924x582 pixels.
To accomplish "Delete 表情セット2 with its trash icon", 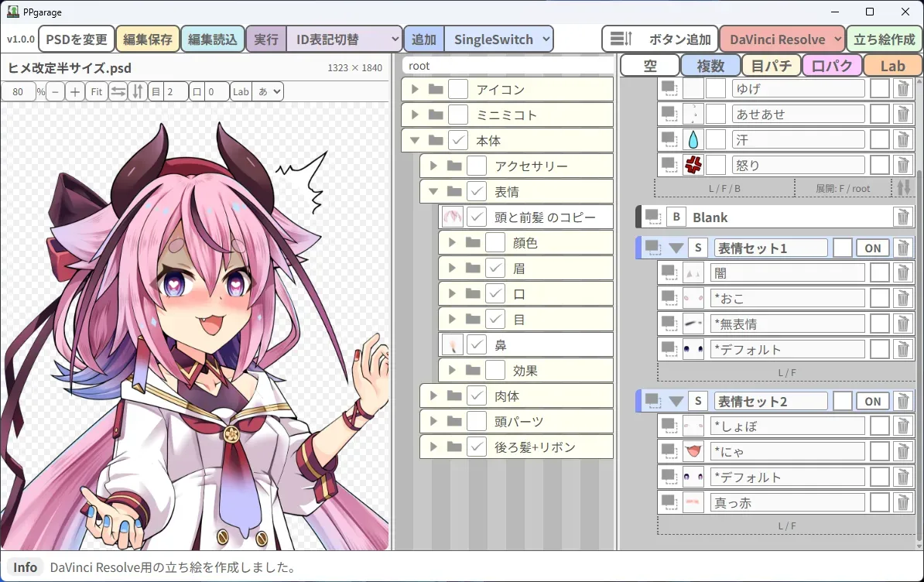I will click(902, 401).
